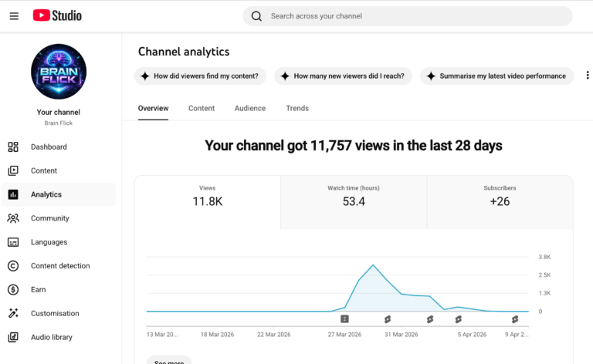
Task: Switch to the Audience tab
Action: [x=250, y=109]
